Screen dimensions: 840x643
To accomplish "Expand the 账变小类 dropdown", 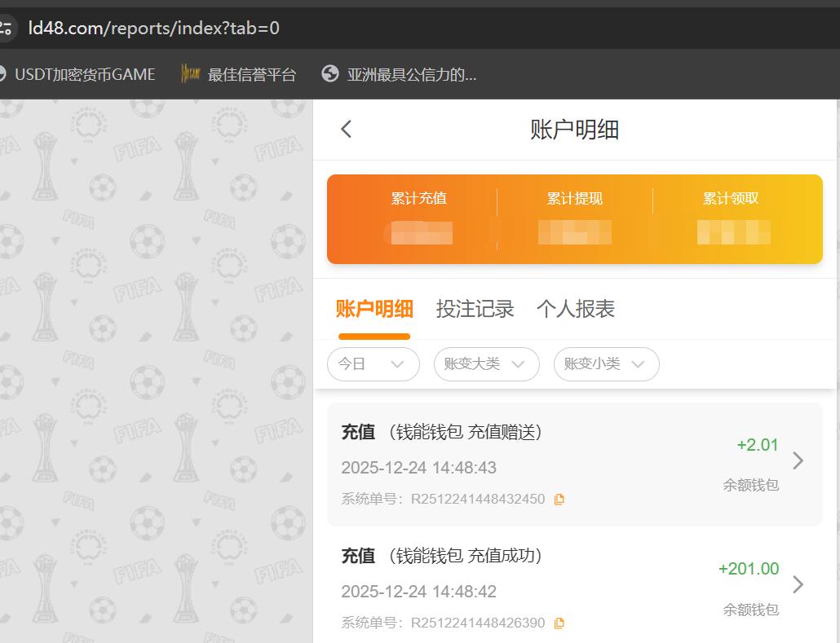I will [x=606, y=364].
